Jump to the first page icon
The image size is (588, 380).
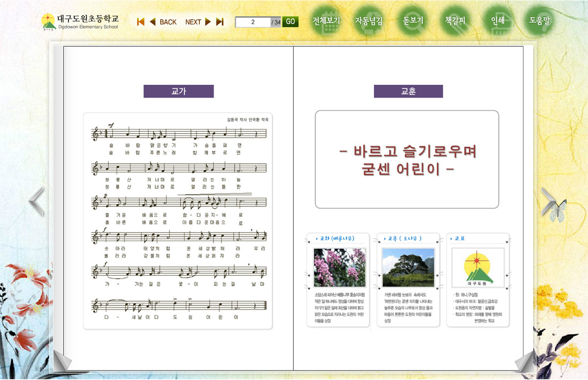(141, 22)
